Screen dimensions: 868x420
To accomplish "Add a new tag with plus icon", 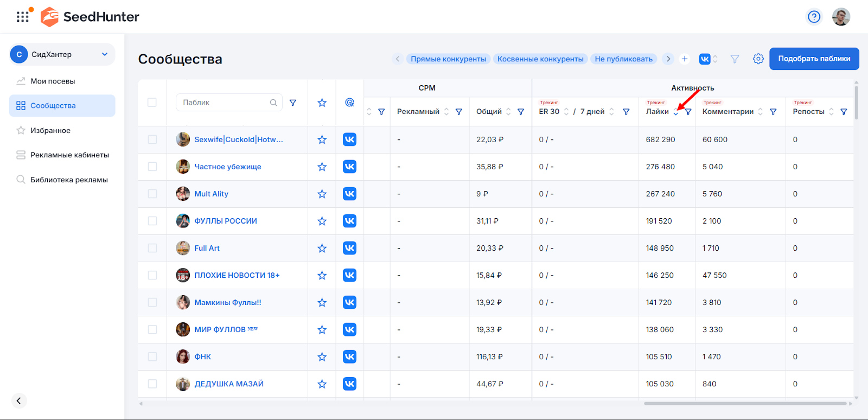I will coord(685,59).
